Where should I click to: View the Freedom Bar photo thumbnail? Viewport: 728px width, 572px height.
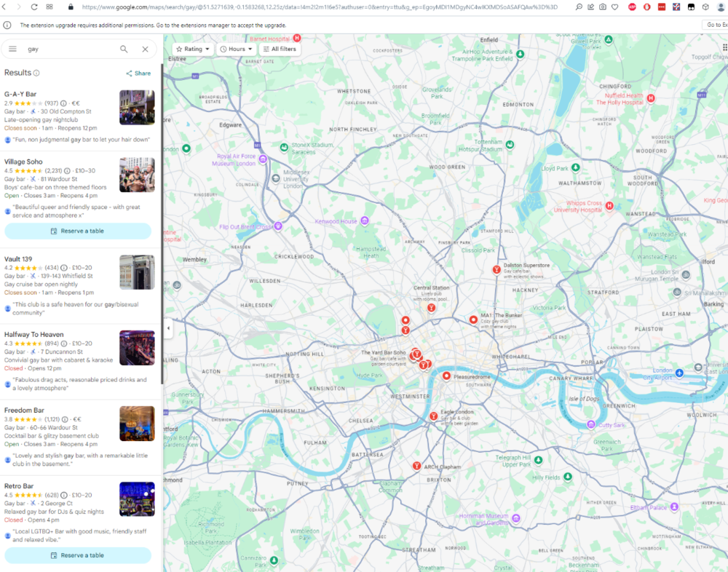pos(137,424)
